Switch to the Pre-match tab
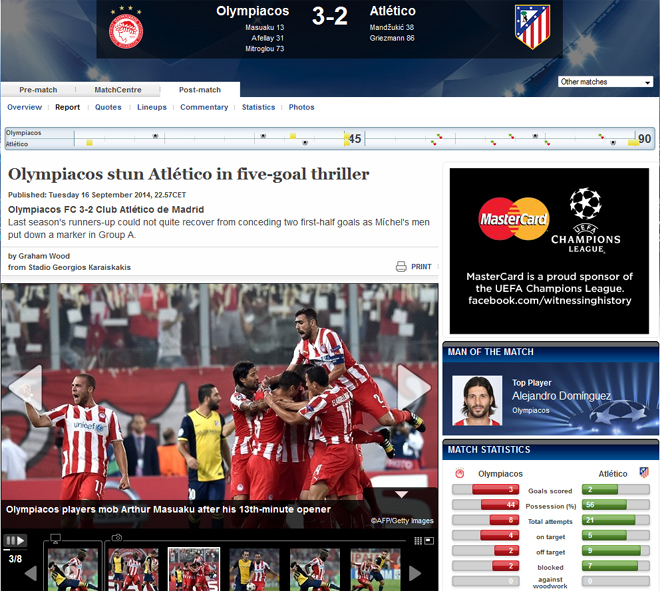This screenshot has height=591, width=660. [x=38, y=90]
